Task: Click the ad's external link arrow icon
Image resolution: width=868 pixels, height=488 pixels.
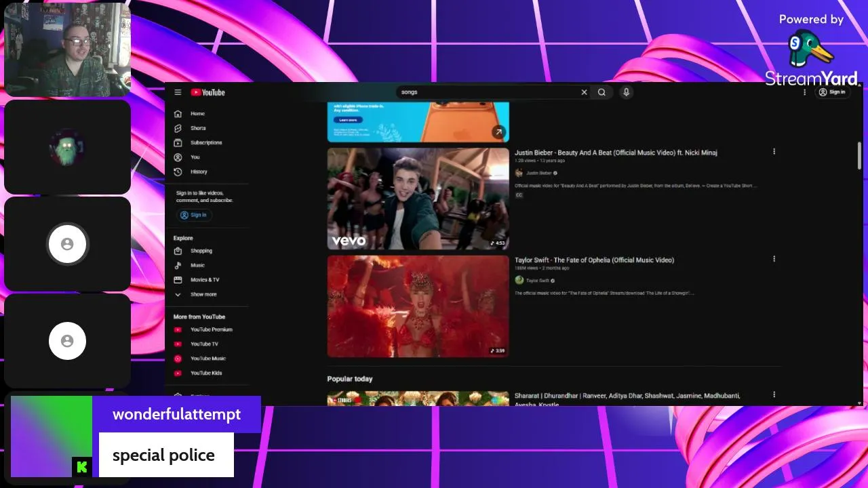Action: pyautogui.click(x=498, y=132)
